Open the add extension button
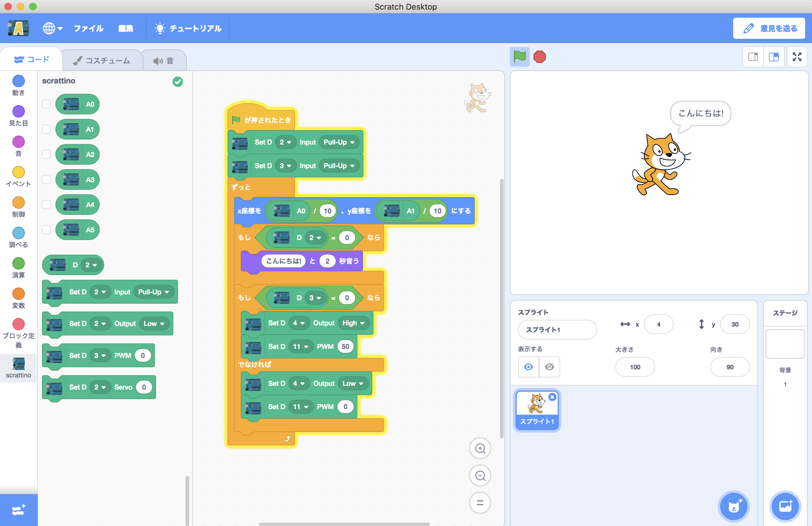Image resolution: width=812 pixels, height=526 pixels. tap(18, 510)
